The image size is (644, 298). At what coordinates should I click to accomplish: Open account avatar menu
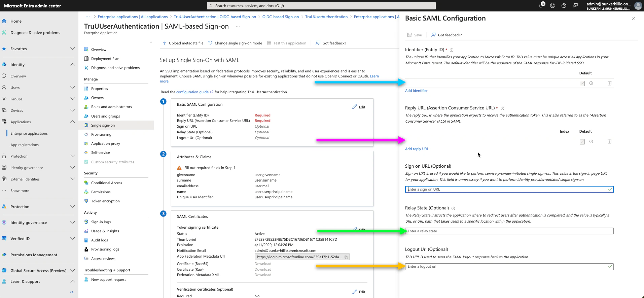coord(638,6)
